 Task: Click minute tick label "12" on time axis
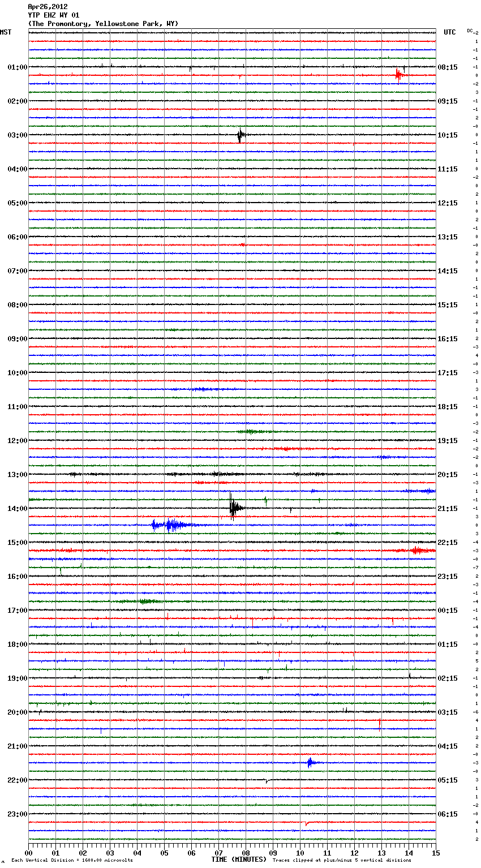pos(354,853)
